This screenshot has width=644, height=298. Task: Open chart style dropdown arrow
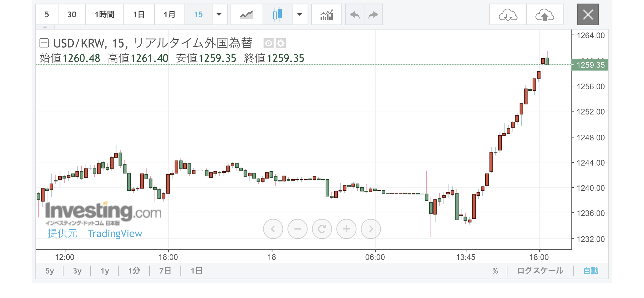click(300, 14)
